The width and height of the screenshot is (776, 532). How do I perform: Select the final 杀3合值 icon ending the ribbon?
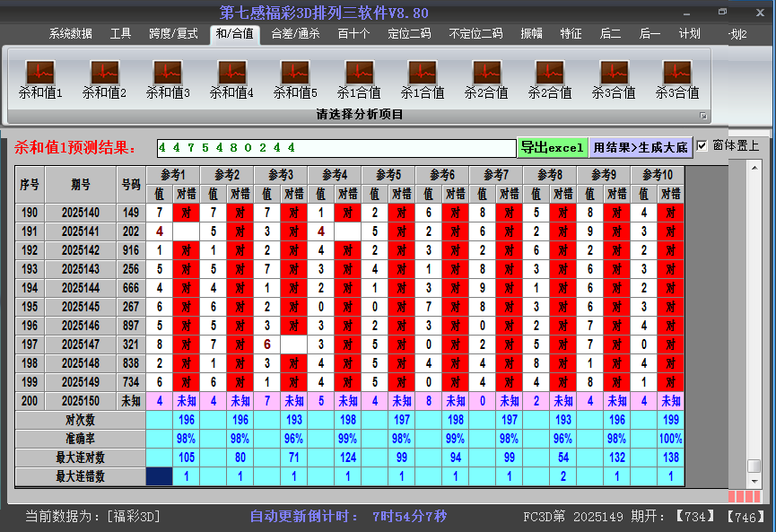pyautogui.click(x=677, y=79)
